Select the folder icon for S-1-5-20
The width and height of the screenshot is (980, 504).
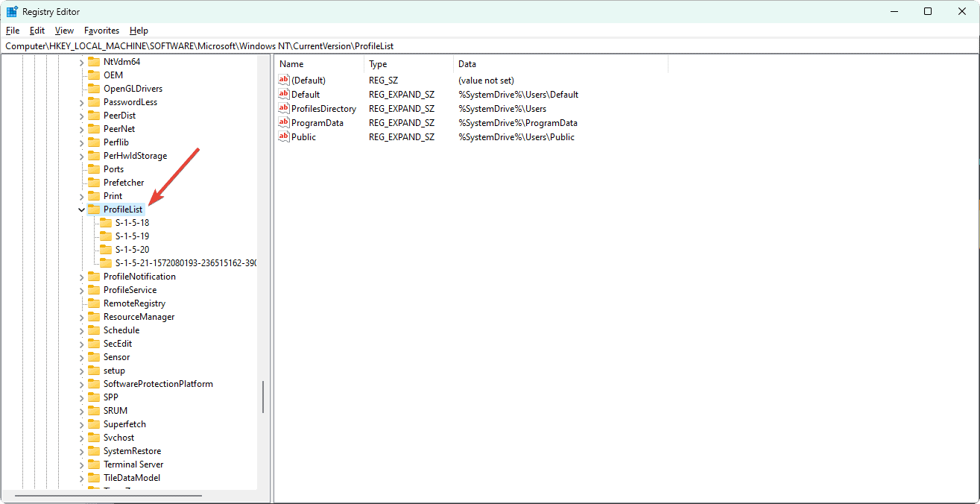(x=106, y=250)
